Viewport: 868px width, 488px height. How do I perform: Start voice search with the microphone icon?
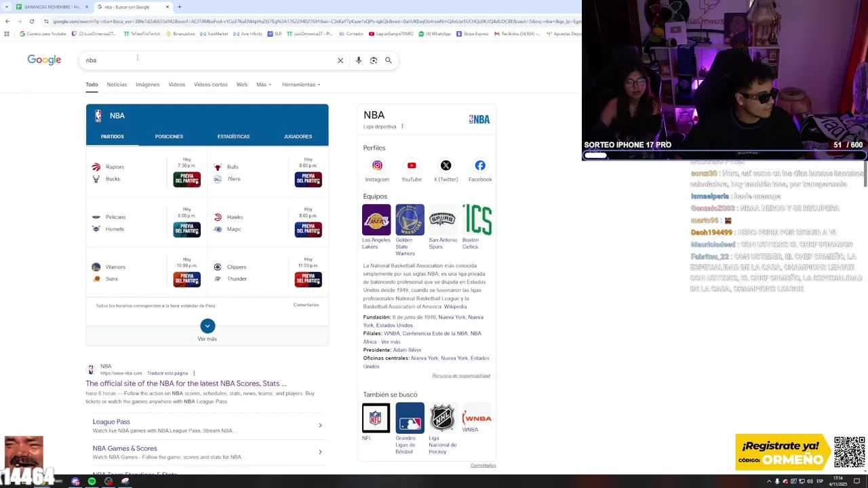[x=359, y=60]
